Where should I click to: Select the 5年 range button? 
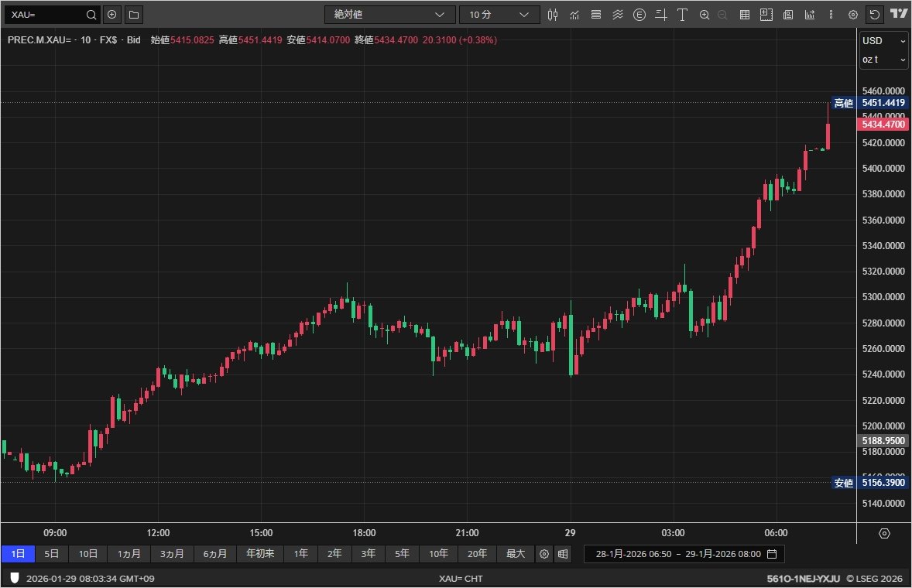(402, 554)
